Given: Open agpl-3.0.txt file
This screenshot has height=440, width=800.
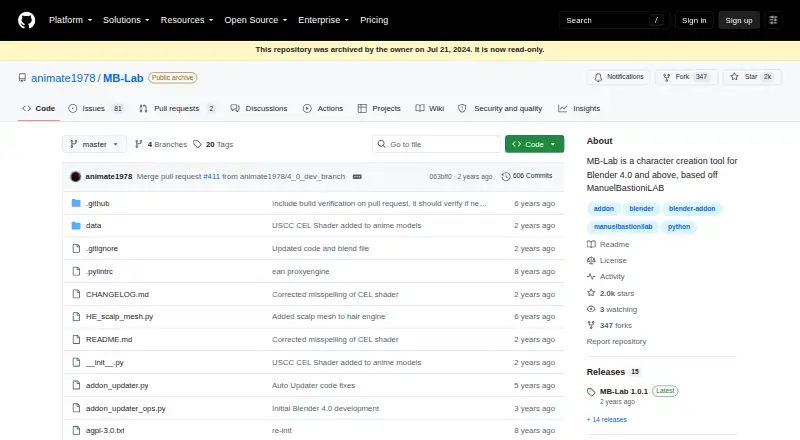Looking at the screenshot, I should 105,431.
